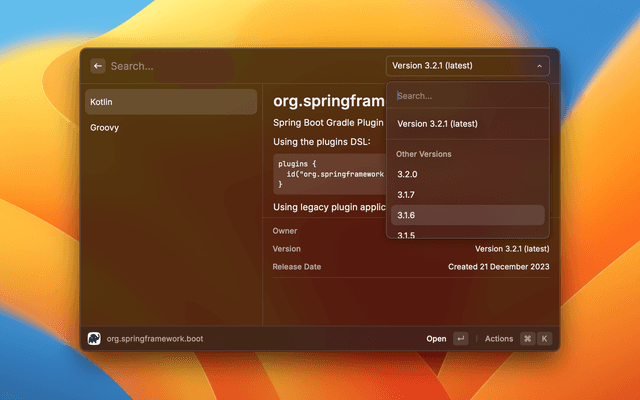Click the back arrow icon
The image size is (640, 400).
click(98, 66)
